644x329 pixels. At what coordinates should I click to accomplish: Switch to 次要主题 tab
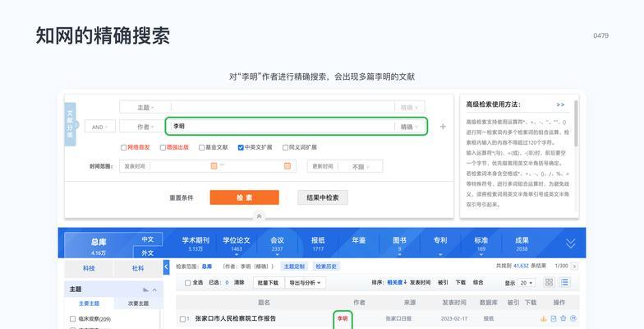coord(138,304)
